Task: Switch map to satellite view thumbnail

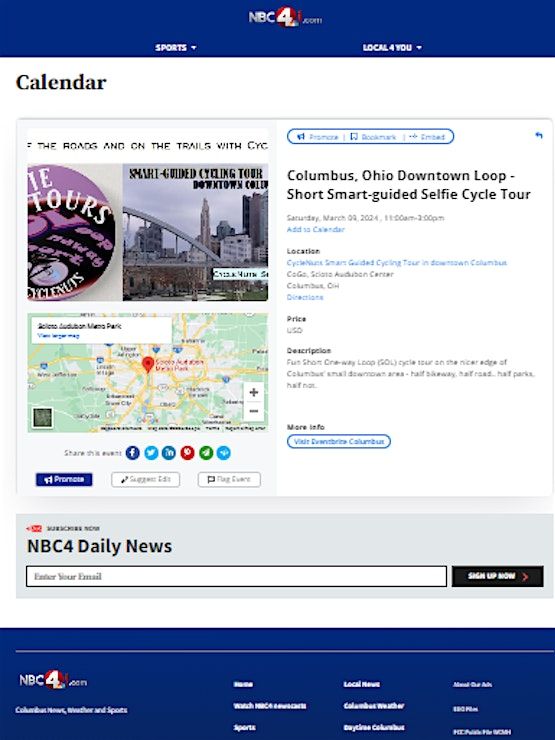Action: (x=42, y=417)
